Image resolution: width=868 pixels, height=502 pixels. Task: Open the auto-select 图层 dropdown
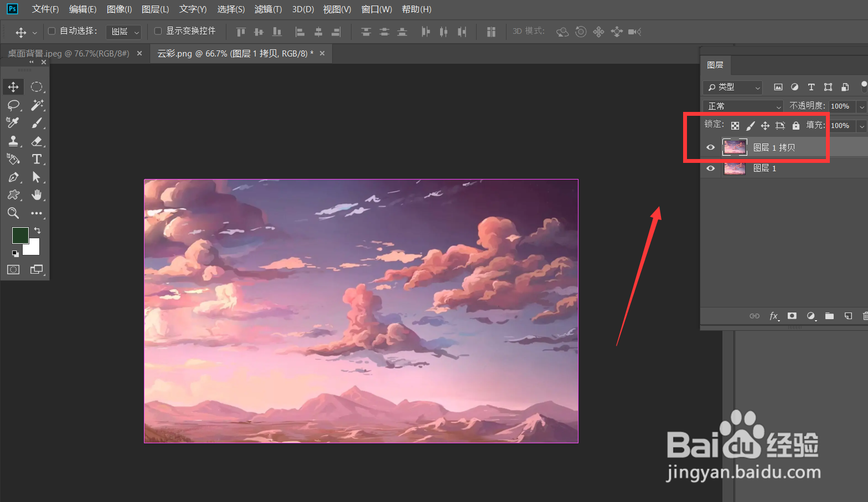pyautogui.click(x=123, y=32)
